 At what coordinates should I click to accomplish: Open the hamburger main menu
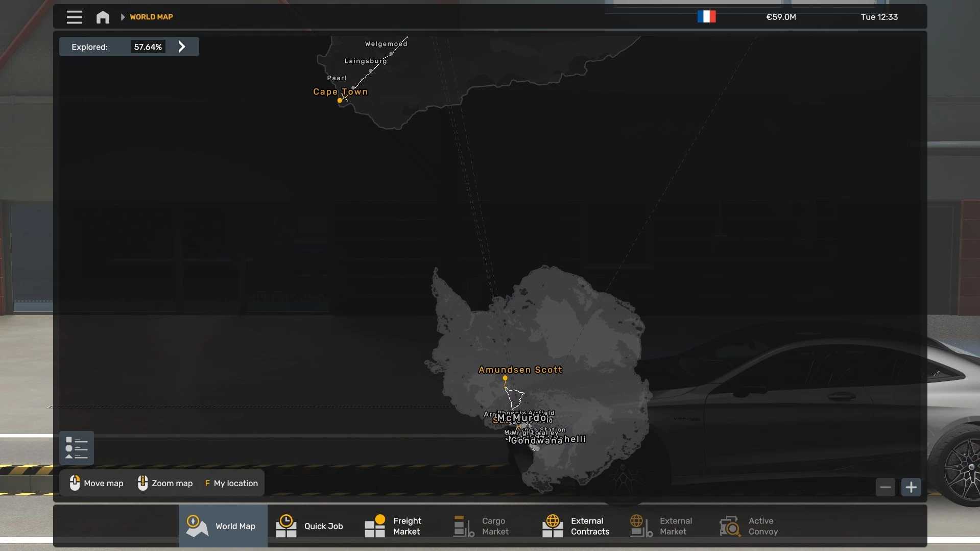(x=74, y=17)
